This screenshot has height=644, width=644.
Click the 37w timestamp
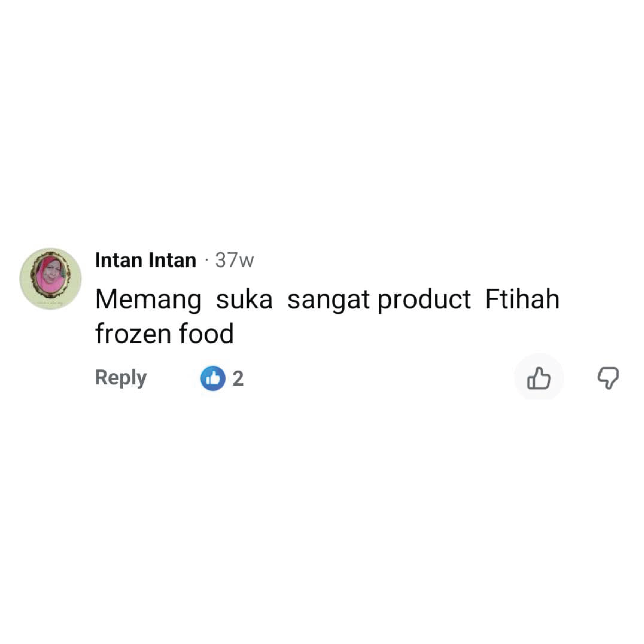[234, 260]
